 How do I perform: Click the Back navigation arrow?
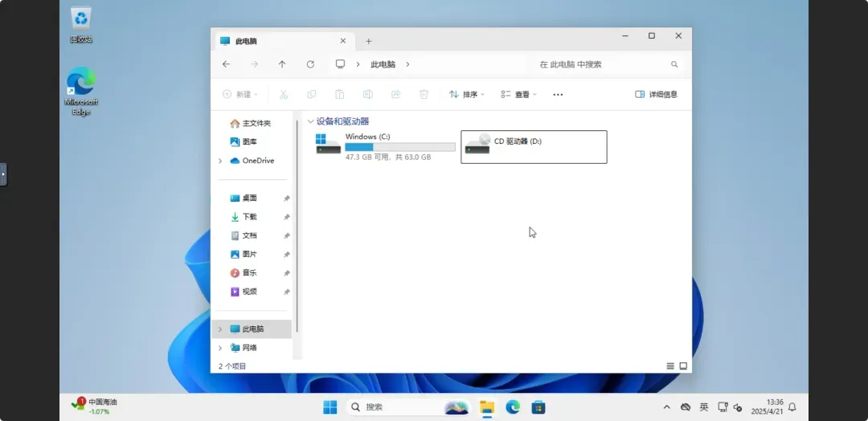pyautogui.click(x=226, y=64)
